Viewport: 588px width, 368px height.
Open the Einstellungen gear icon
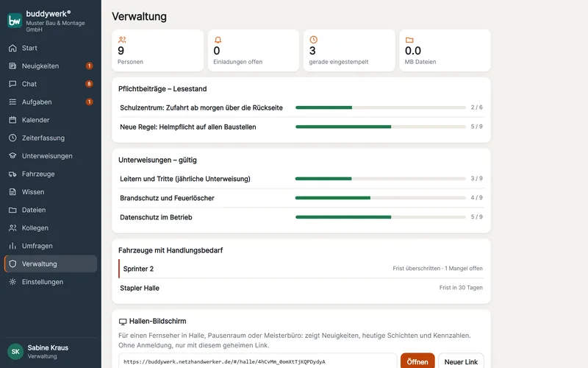point(12,282)
